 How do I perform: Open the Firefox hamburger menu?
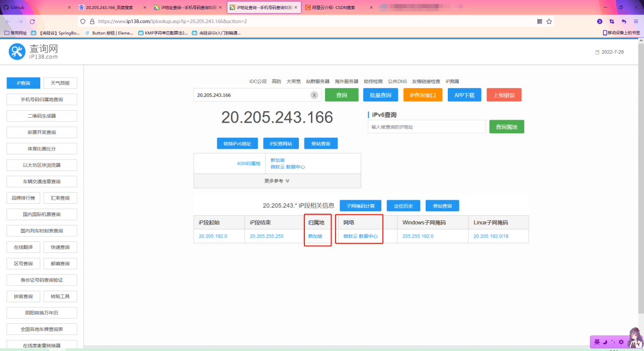tap(636, 22)
